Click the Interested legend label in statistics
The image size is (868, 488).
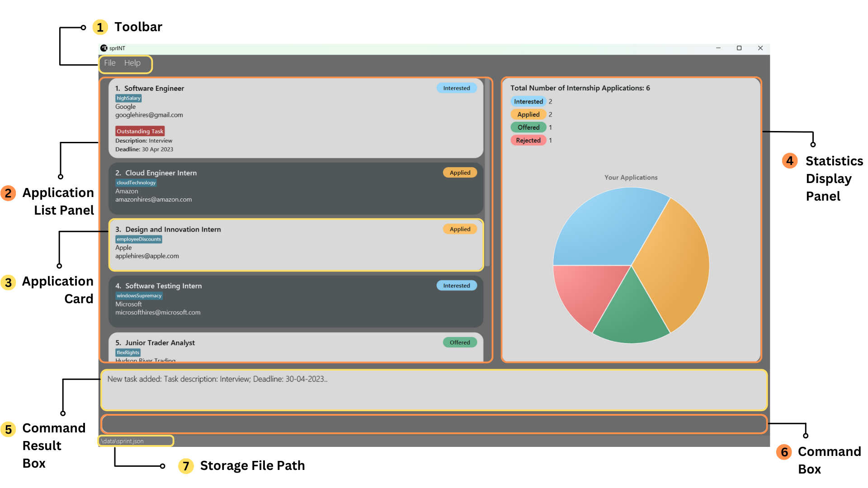pyautogui.click(x=528, y=101)
